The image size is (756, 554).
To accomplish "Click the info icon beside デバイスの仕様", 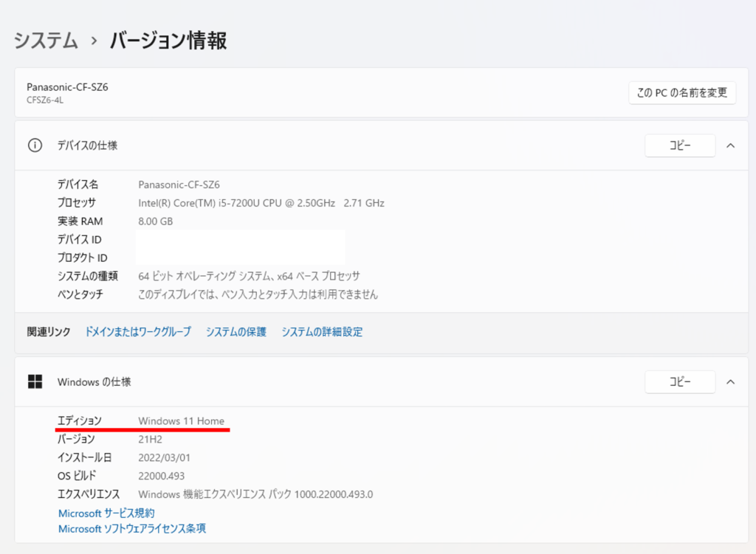I will pos(35,145).
